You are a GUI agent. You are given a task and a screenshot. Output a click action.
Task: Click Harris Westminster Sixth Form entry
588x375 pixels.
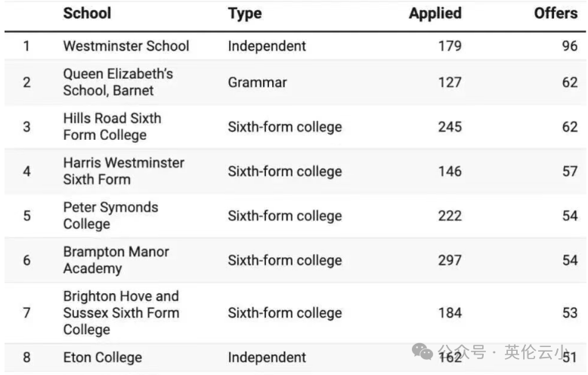click(123, 171)
